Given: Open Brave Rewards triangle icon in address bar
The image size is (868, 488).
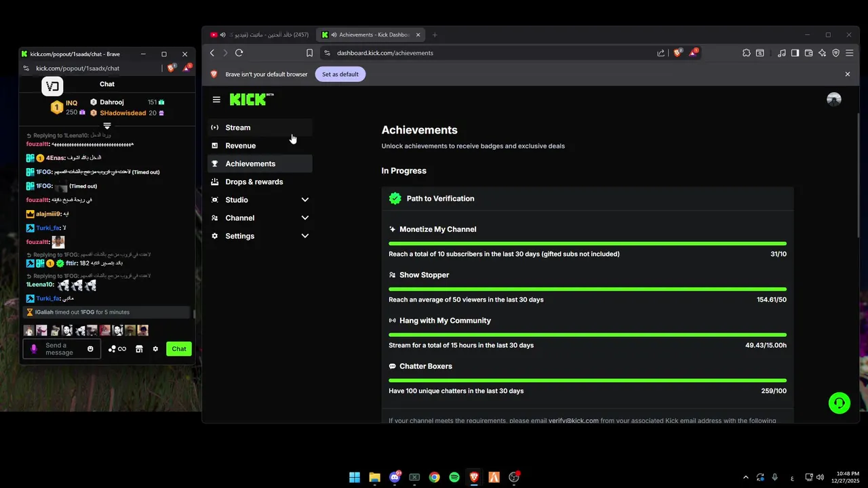Looking at the screenshot, I should (693, 53).
